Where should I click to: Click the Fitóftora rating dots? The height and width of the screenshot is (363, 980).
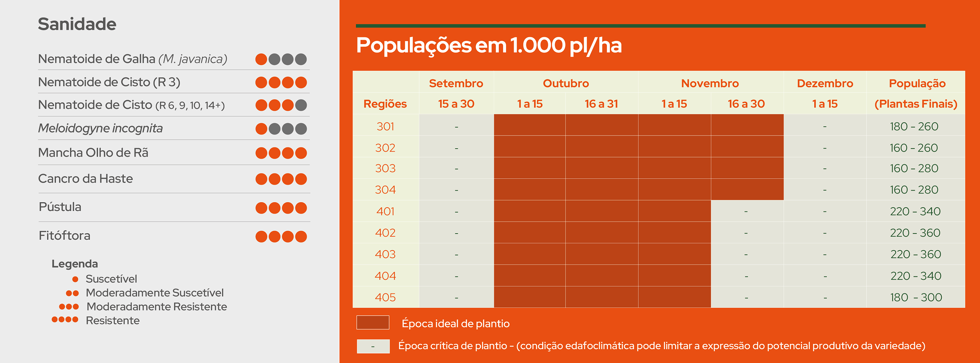pos(281,237)
